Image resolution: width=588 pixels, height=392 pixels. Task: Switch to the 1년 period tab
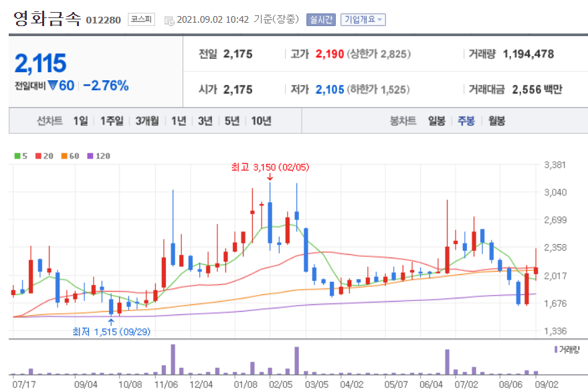[x=177, y=122]
